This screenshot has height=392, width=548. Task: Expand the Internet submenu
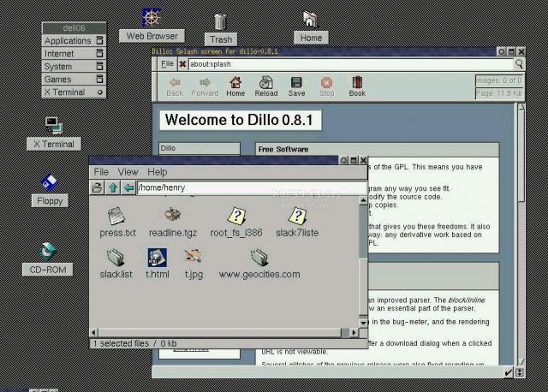(74, 53)
